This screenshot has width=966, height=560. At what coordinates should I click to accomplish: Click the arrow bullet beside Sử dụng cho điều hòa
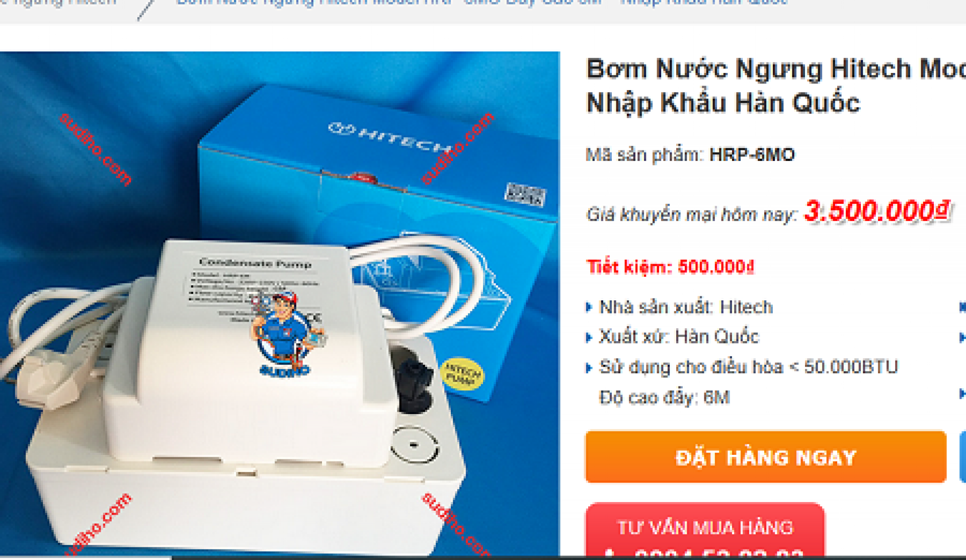(x=589, y=368)
